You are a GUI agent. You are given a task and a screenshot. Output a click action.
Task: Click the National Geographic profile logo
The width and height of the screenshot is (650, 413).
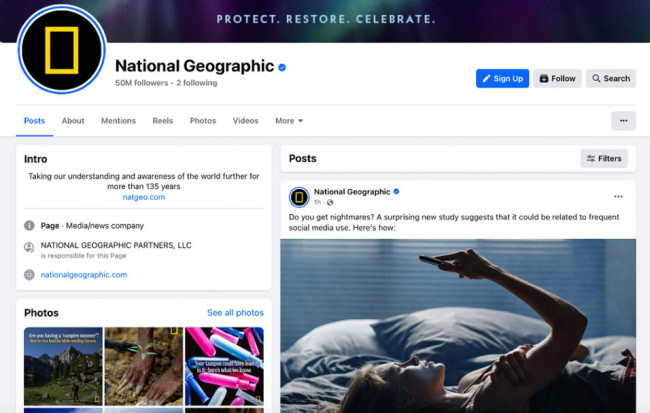pos(62,50)
